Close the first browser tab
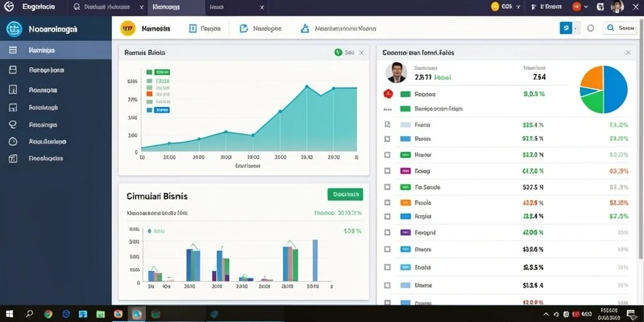 point(142,7)
